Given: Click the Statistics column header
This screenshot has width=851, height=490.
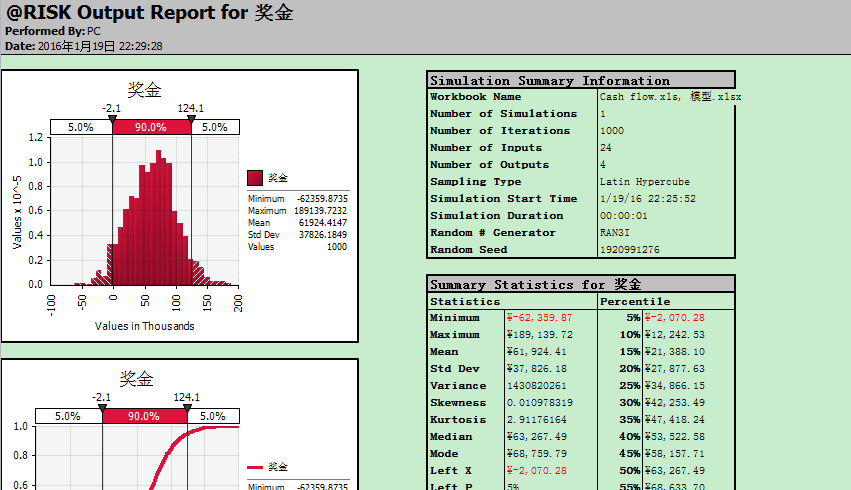Looking at the screenshot, I should click(x=465, y=301).
